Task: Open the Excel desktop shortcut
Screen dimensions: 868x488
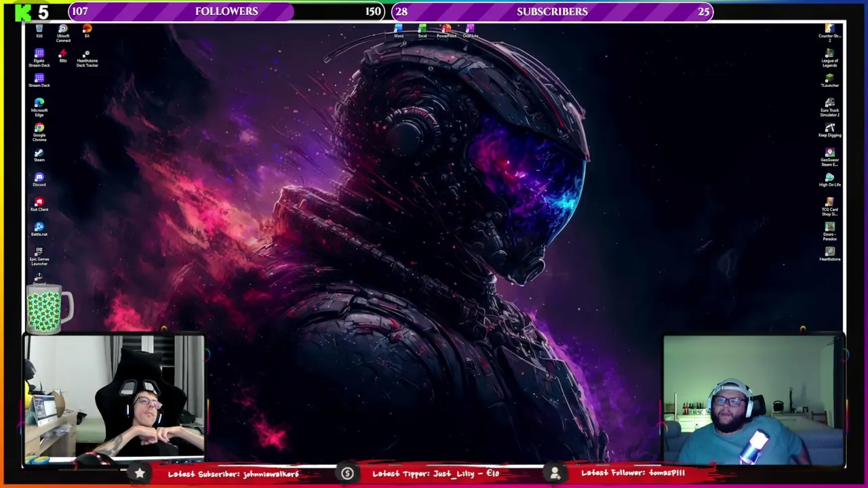Action: pos(422,31)
